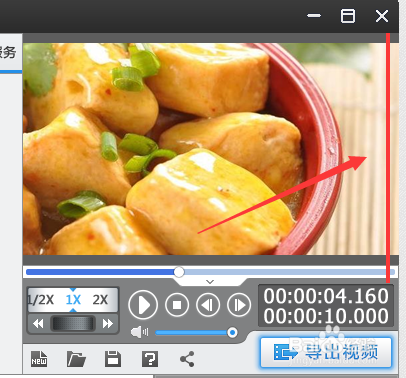Create a new project (NEW icon)

[x=39, y=359]
